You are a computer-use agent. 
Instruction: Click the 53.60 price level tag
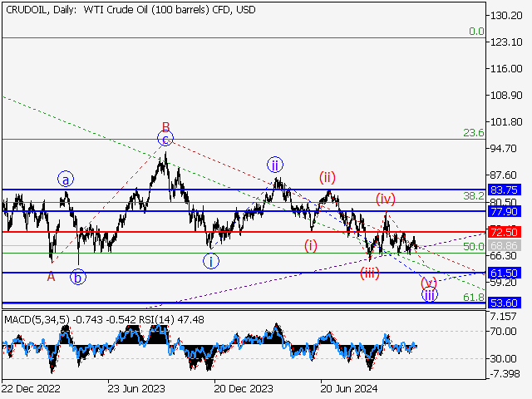(x=504, y=303)
